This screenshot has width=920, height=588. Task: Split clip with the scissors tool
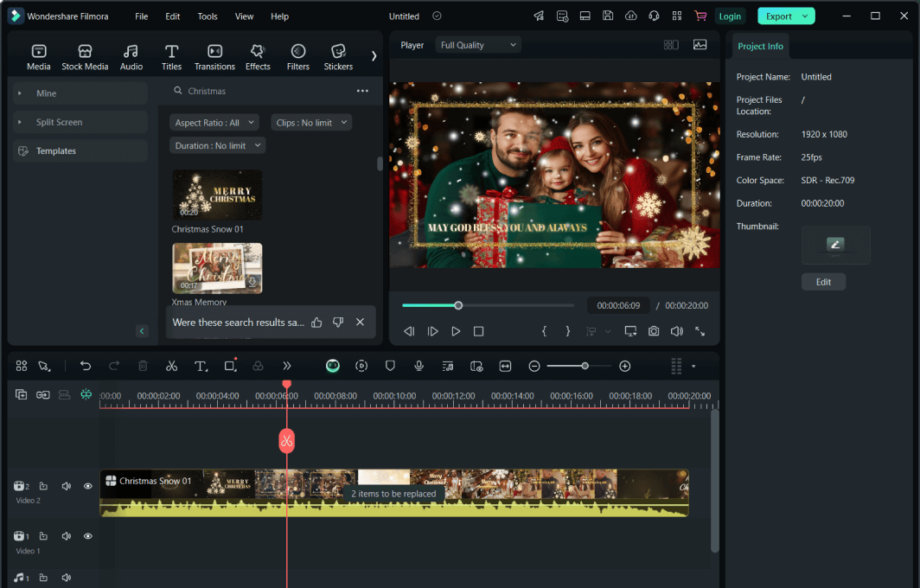(x=171, y=366)
